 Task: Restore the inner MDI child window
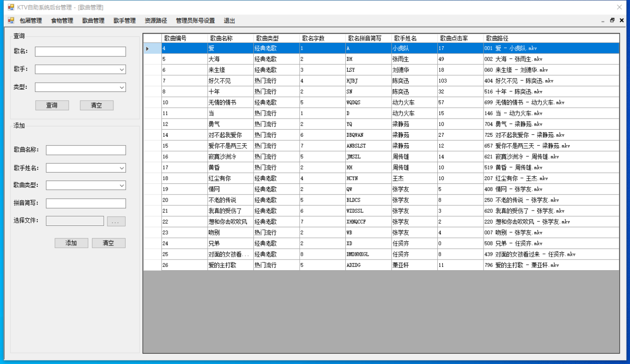(x=612, y=21)
